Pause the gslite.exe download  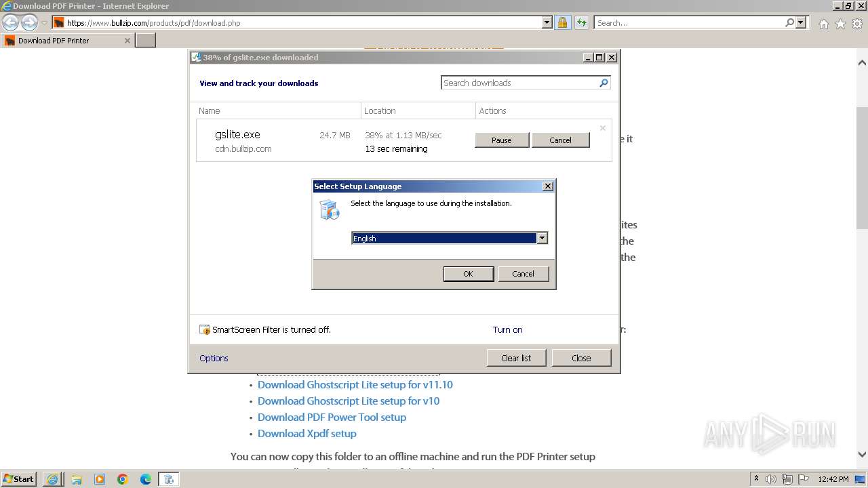[x=502, y=140]
